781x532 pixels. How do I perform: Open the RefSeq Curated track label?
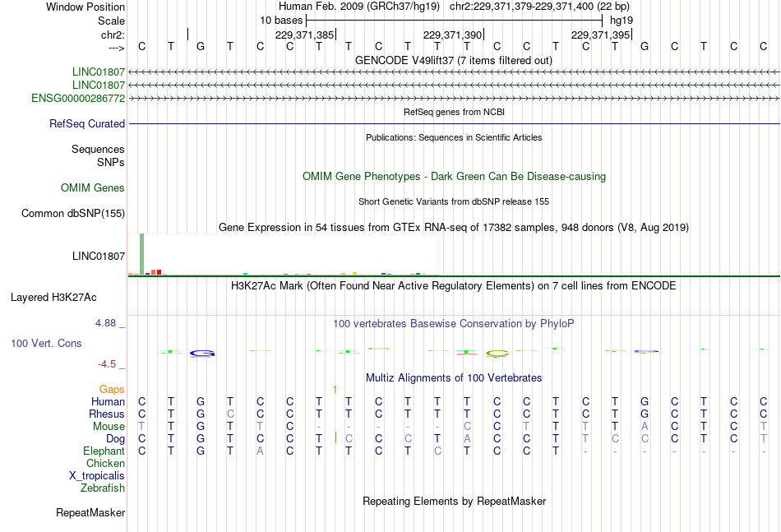pyautogui.click(x=87, y=124)
